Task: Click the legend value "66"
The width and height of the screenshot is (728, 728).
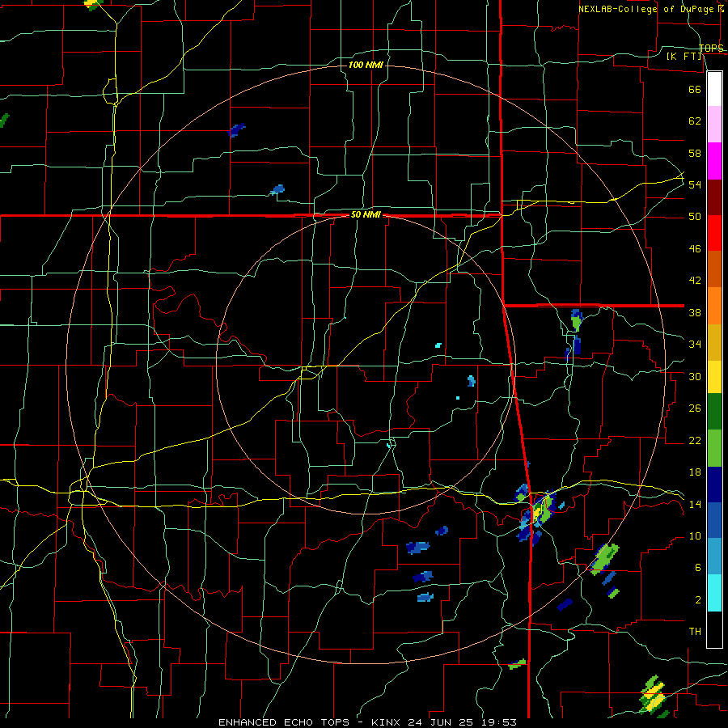Action: pos(695,90)
